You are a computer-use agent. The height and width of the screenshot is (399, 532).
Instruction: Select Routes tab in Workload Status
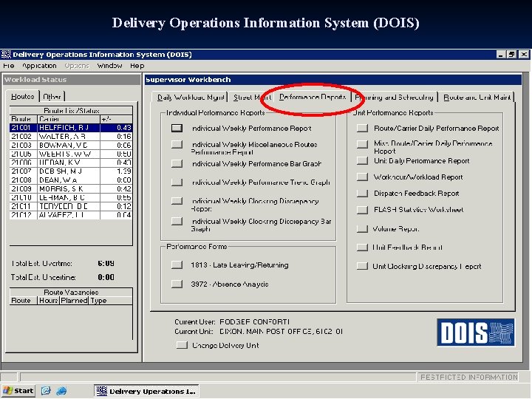point(23,96)
